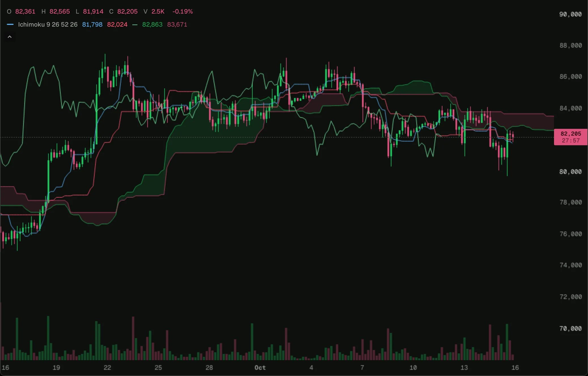
Task: Click the high price 82,565
Action: (x=59, y=12)
